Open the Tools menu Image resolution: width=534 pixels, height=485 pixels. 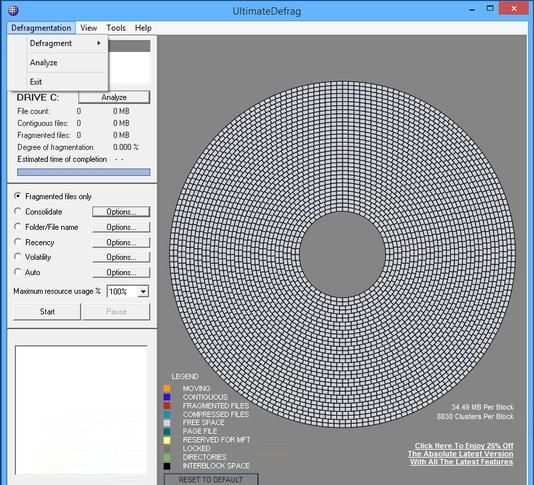tap(116, 28)
